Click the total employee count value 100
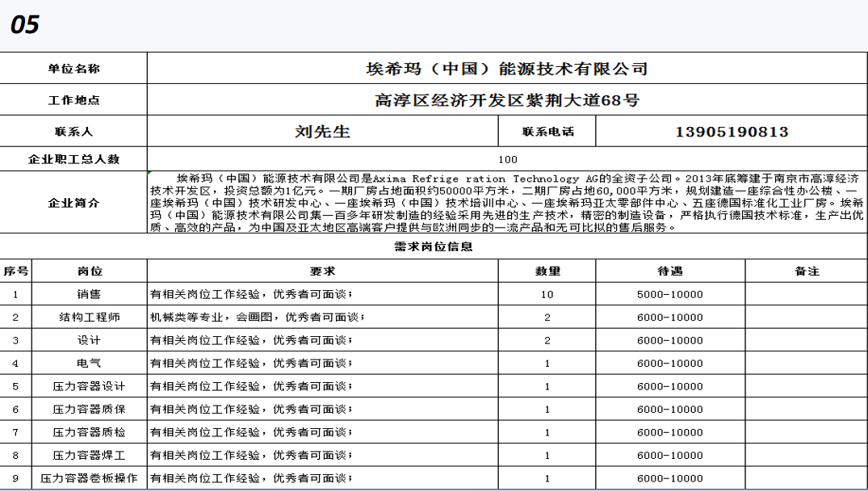The height and width of the screenshot is (492, 868). click(507, 159)
